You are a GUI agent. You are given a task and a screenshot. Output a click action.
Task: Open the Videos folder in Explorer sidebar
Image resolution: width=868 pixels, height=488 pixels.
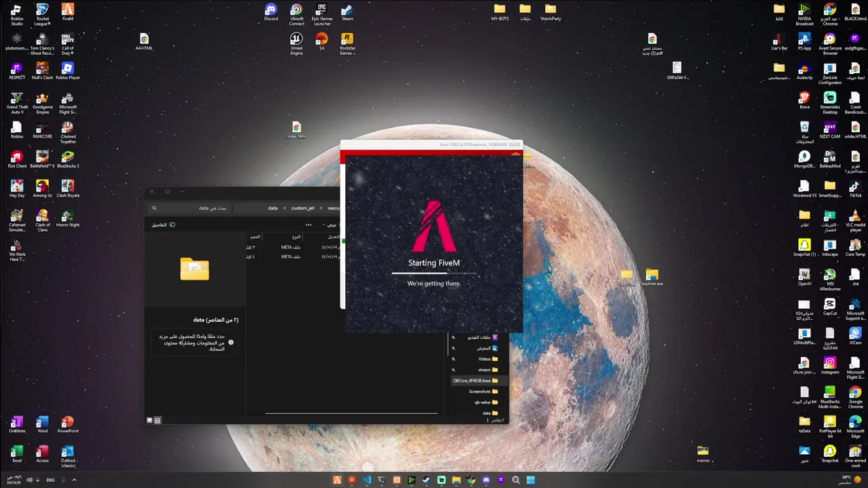tap(488, 359)
